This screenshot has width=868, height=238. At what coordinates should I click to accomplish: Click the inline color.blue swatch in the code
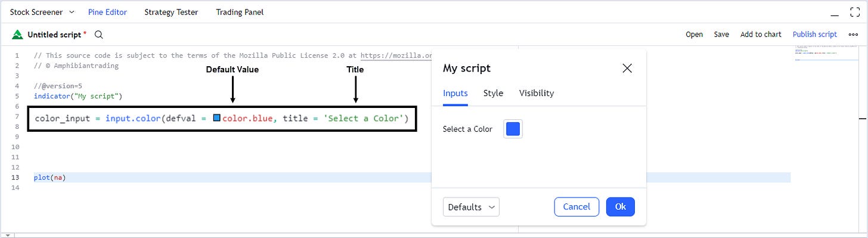coord(217,118)
